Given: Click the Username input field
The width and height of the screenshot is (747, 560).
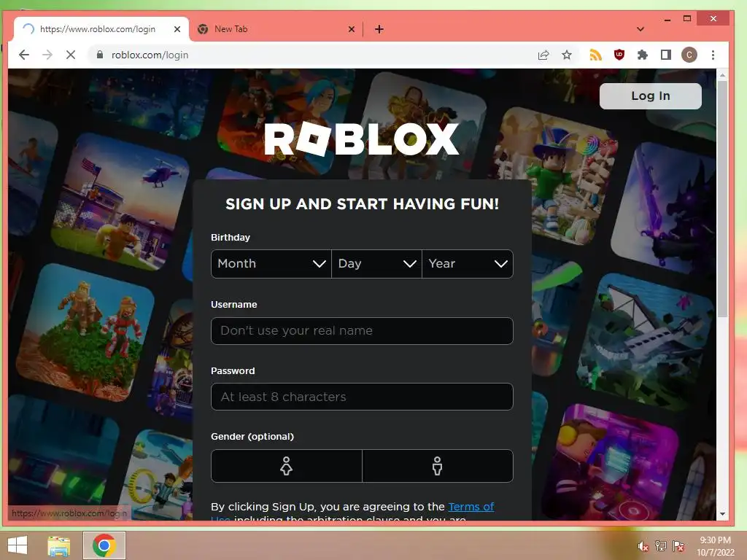Looking at the screenshot, I should (362, 330).
